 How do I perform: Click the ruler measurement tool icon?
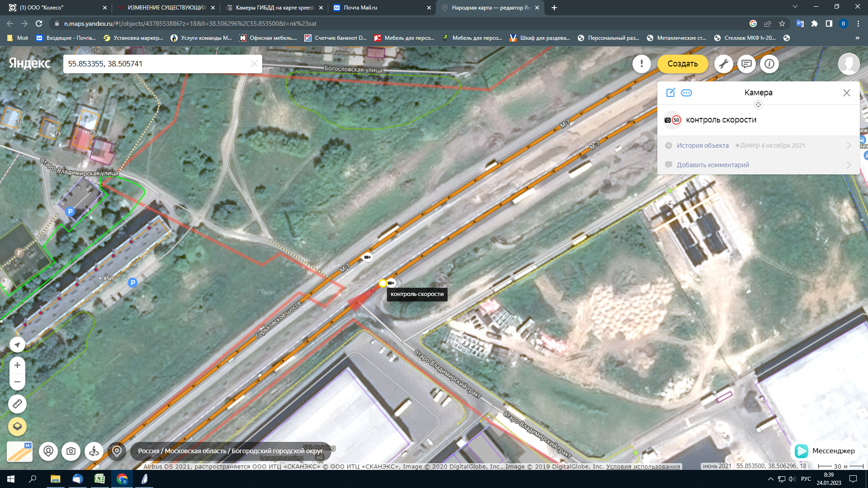point(17,404)
